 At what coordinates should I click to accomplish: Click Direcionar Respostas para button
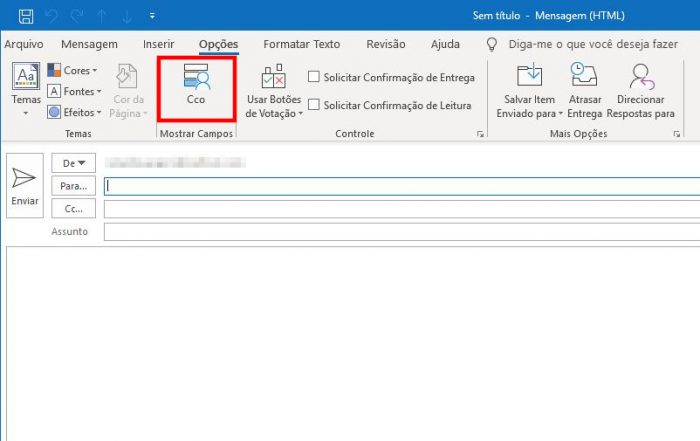click(x=640, y=92)
